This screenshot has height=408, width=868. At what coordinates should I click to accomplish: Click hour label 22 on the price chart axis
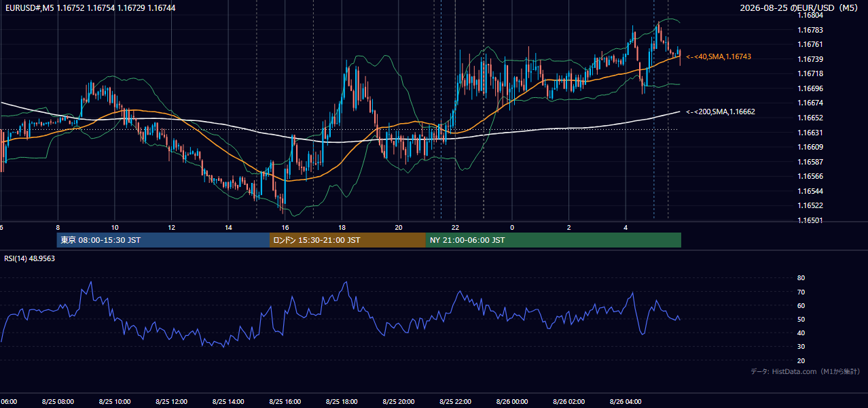click(455, 227)
